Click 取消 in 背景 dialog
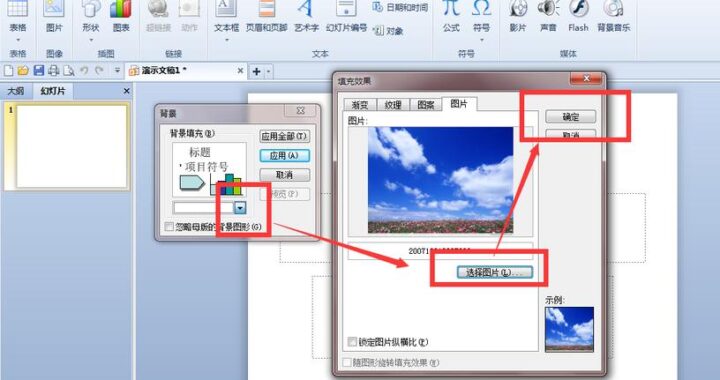 coord(284,175)
